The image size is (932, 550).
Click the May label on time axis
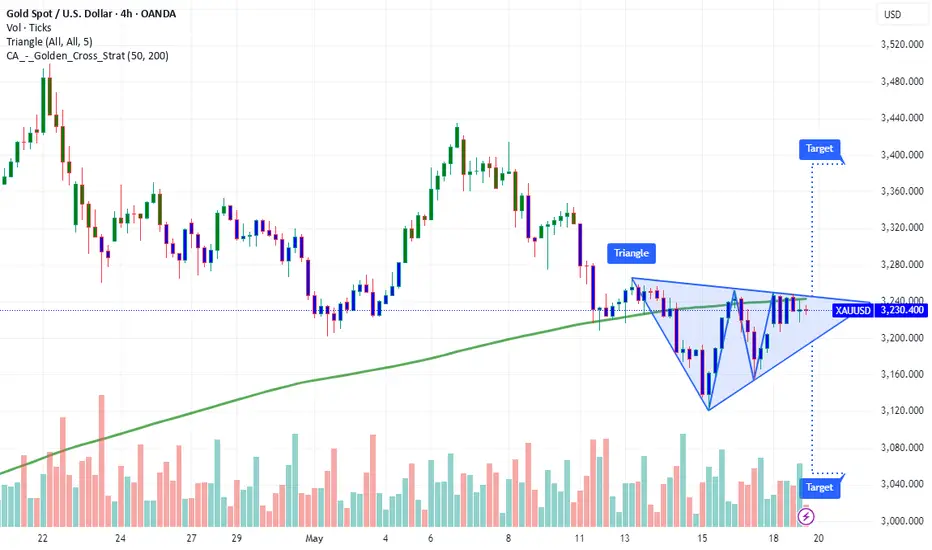(314, 538)
